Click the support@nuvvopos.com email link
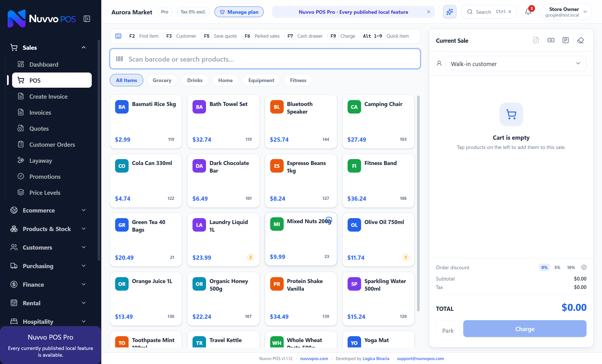Viewport: 602px width, 364px height. (420, 358)
